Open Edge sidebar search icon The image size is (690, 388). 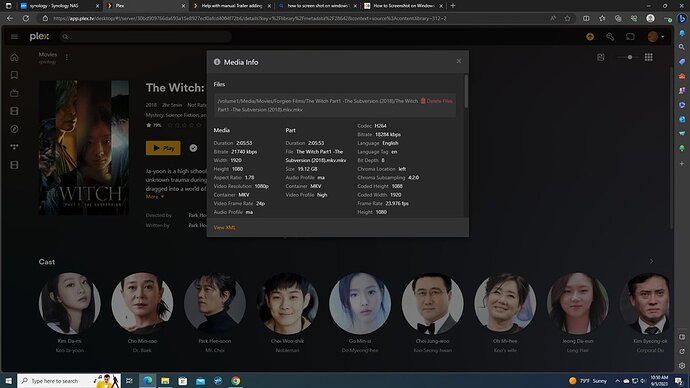click(x=682, y=47)
